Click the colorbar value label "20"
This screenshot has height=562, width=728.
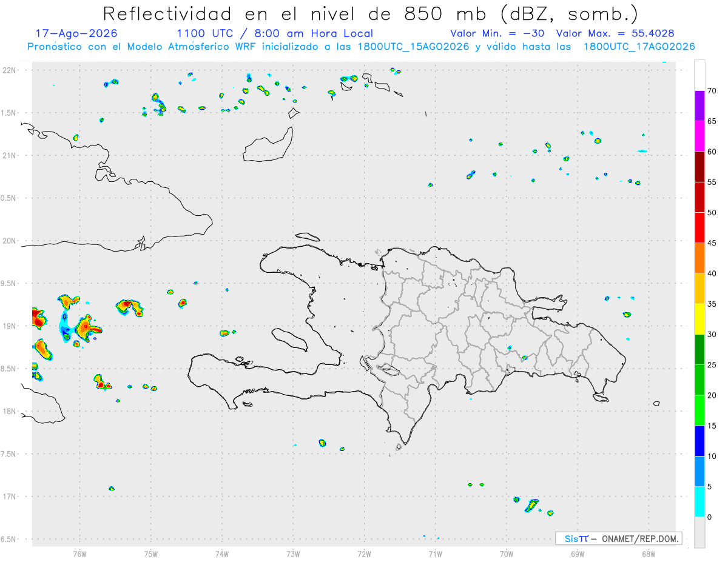tap(712, 395)
